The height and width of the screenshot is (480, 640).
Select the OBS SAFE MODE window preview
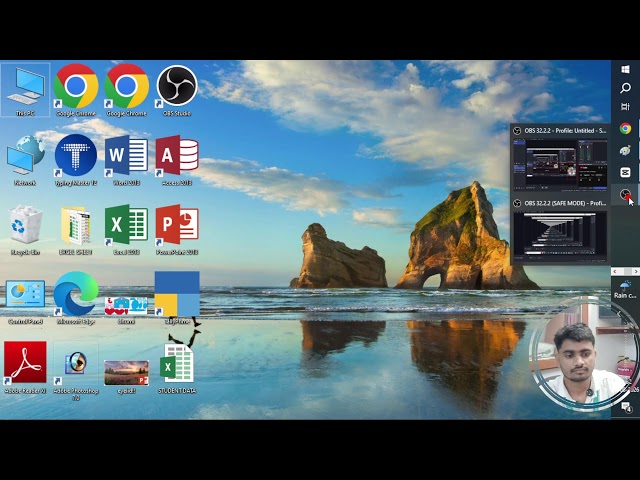(x=560, y=236)
